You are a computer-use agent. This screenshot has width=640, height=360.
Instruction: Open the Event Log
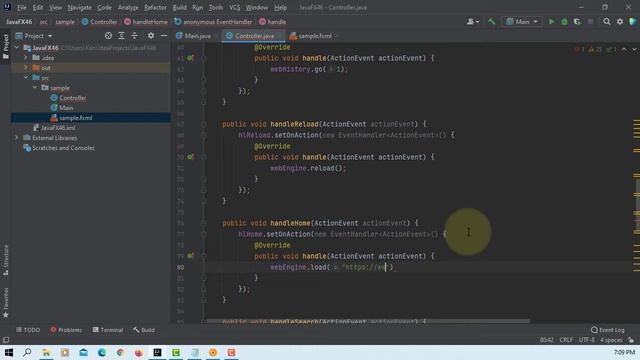(608, 330)
